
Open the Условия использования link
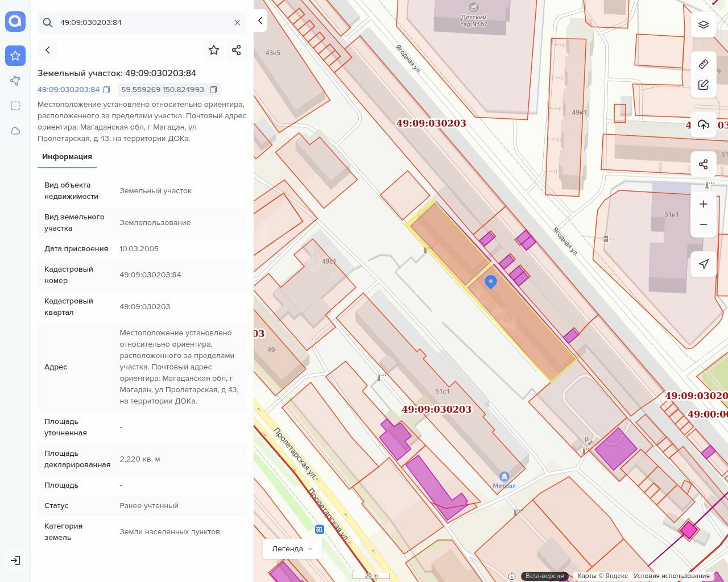point(671,576)
